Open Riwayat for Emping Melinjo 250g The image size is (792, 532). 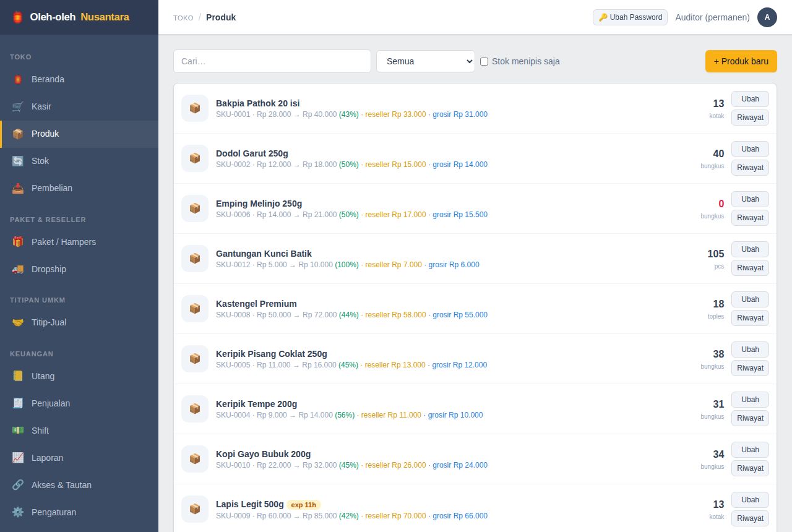750,218
